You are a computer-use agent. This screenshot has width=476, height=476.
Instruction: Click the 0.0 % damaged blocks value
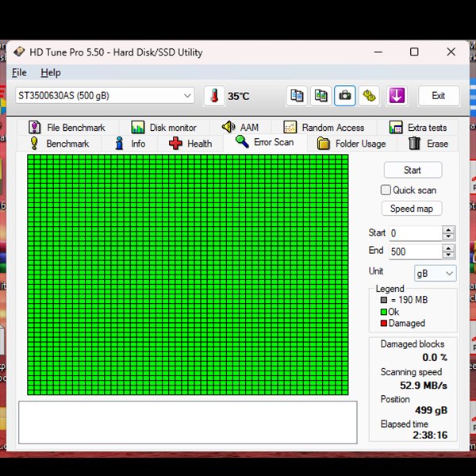[435, 358]
